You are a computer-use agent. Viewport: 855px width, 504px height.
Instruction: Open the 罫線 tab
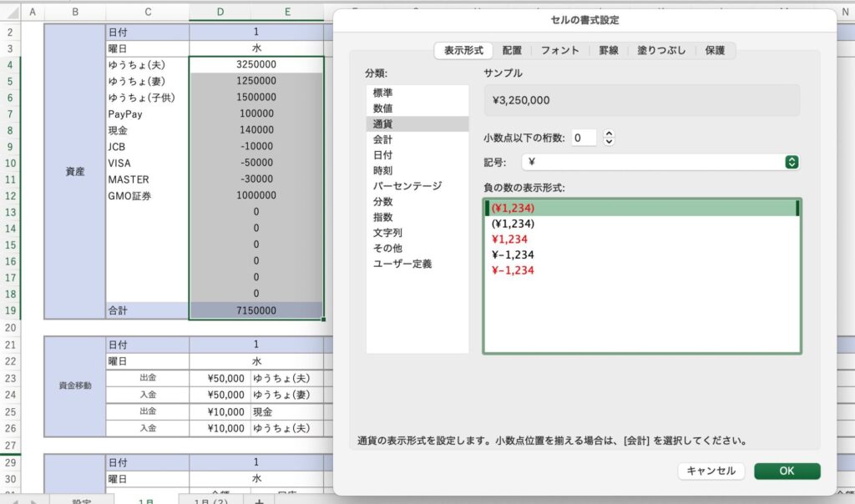[609, 50]
